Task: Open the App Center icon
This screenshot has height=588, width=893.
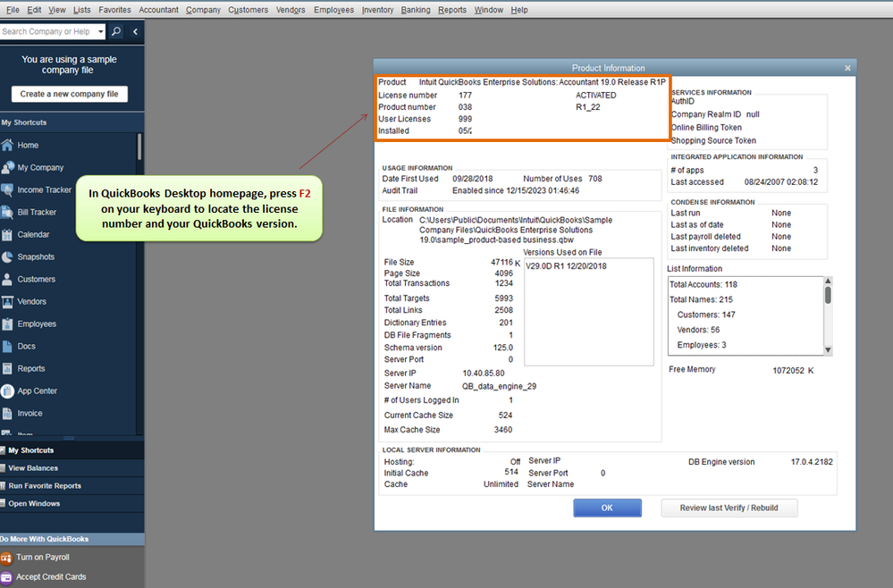Action: click(x=7, y=391)
